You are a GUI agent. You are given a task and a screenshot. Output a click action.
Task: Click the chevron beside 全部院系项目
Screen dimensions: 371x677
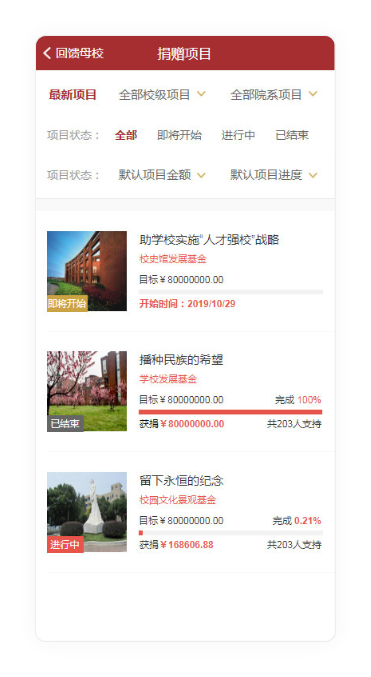tap(313, 94)
